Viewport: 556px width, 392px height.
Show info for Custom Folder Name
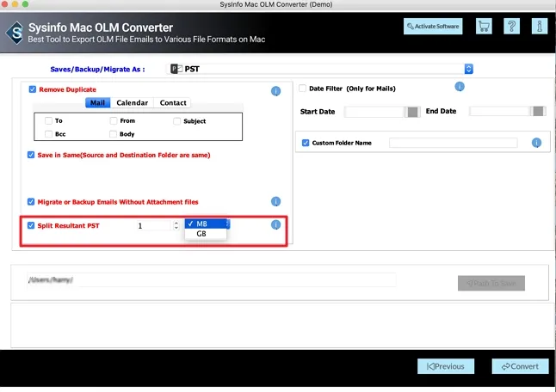(x=536, y=143)
